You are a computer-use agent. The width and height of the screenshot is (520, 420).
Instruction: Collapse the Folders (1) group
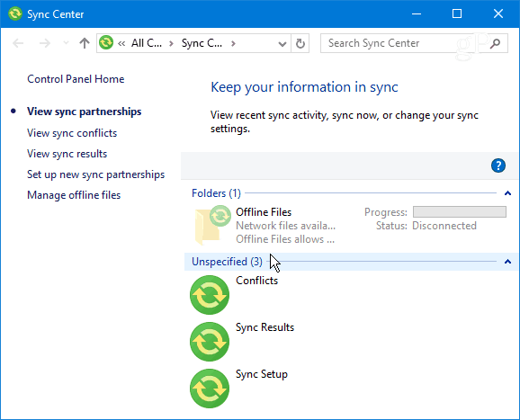pyautogui.click(x=507, y=193)
